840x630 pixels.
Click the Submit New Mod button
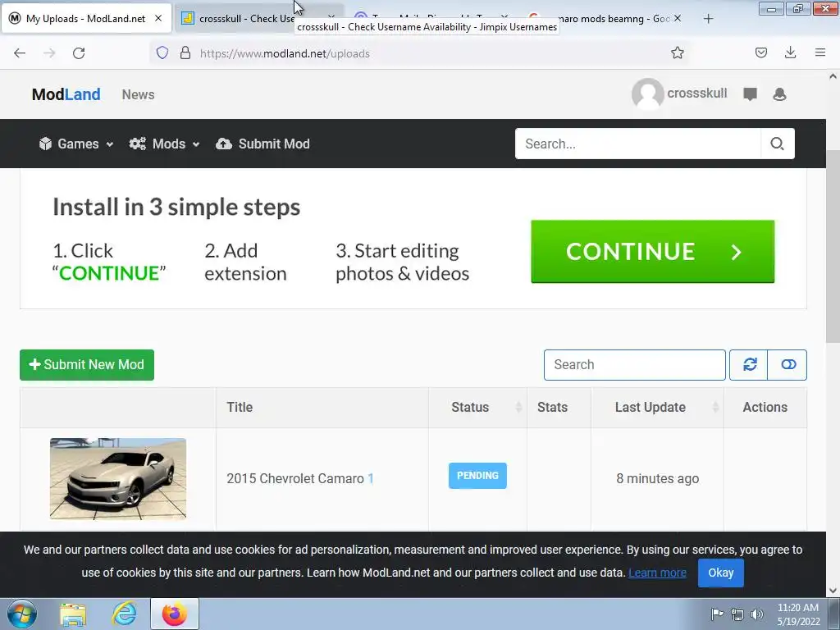point(87,365)
